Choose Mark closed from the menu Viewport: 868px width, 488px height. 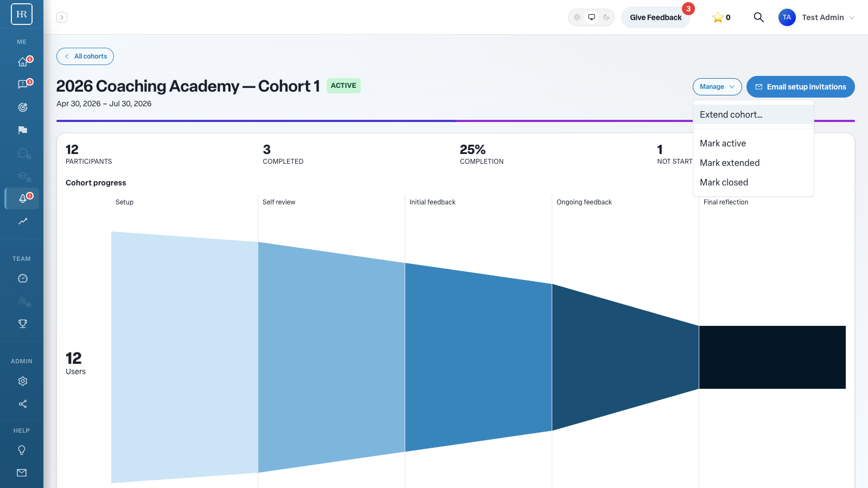[x=754, y=182]
